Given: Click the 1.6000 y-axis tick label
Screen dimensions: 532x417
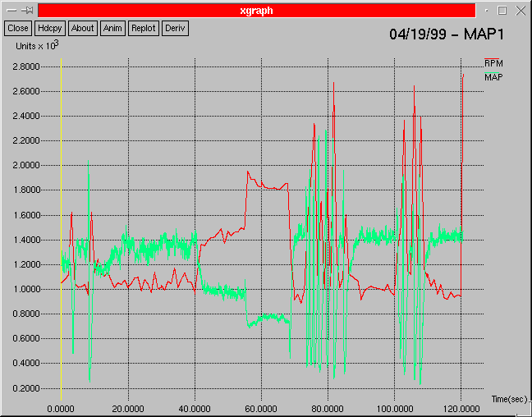Looking at the screenshot, I should (26, 215).
